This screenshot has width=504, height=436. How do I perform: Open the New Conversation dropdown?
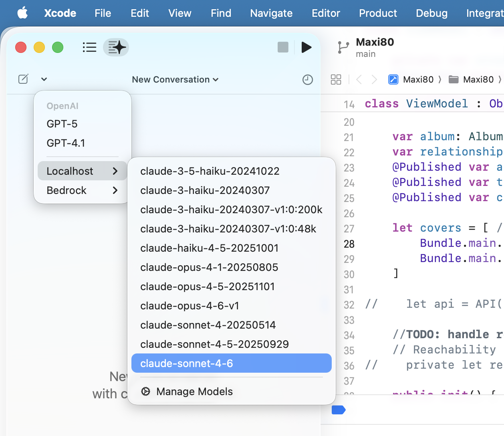pyautogui.click(x=175, y=79)
